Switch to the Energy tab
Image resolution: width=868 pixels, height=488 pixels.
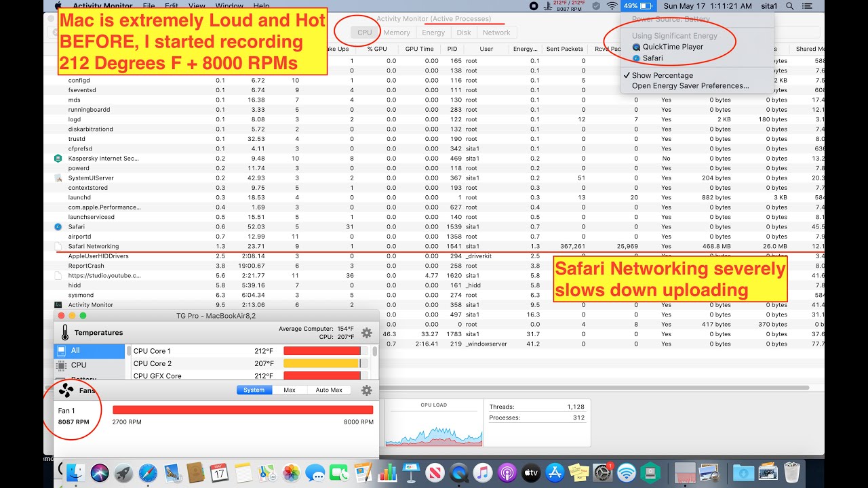(x=433, y=33)
